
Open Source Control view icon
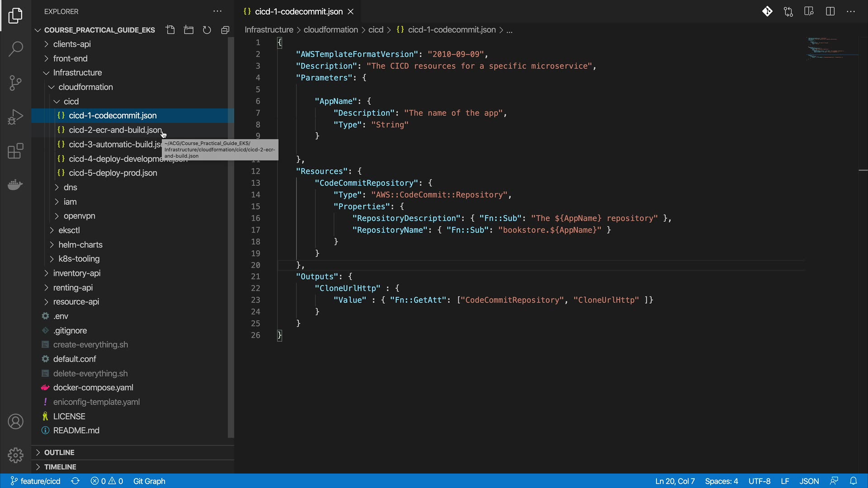pyautogui.click(x=15, y=83)
